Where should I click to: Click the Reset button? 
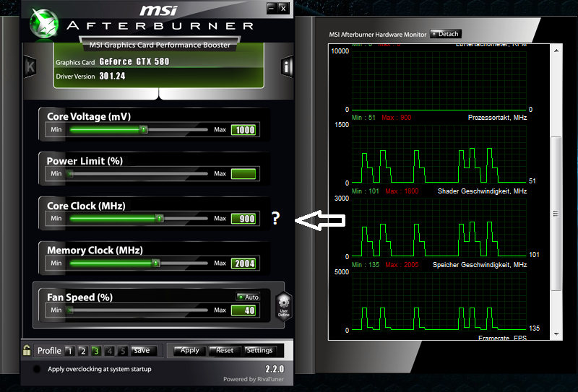(225, 351)
